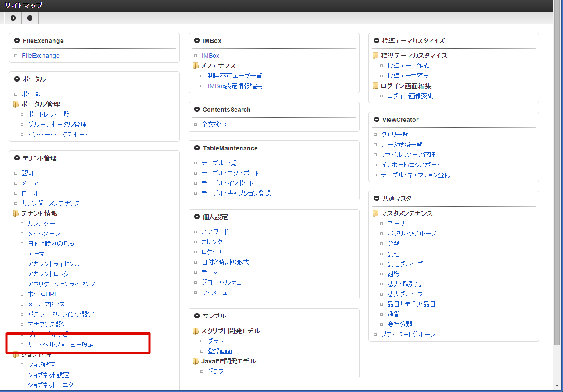Open the テーブル・エクスポート link

point(230,173)
